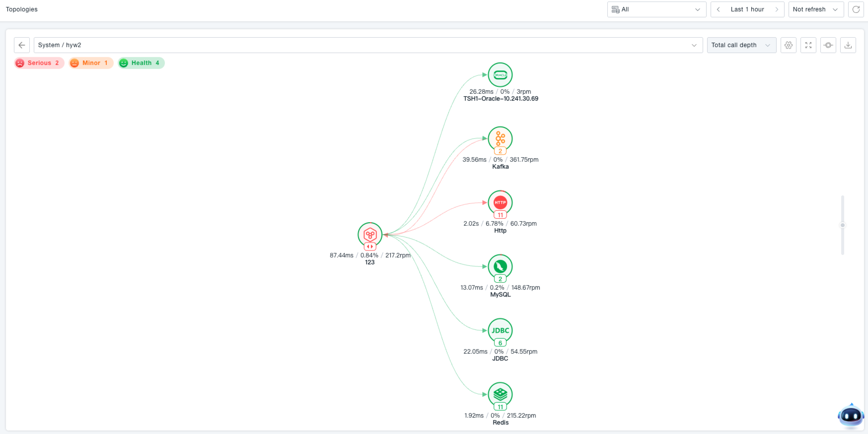Click the JDBC node icon
The image size is (868, 434).
point(500,330)
